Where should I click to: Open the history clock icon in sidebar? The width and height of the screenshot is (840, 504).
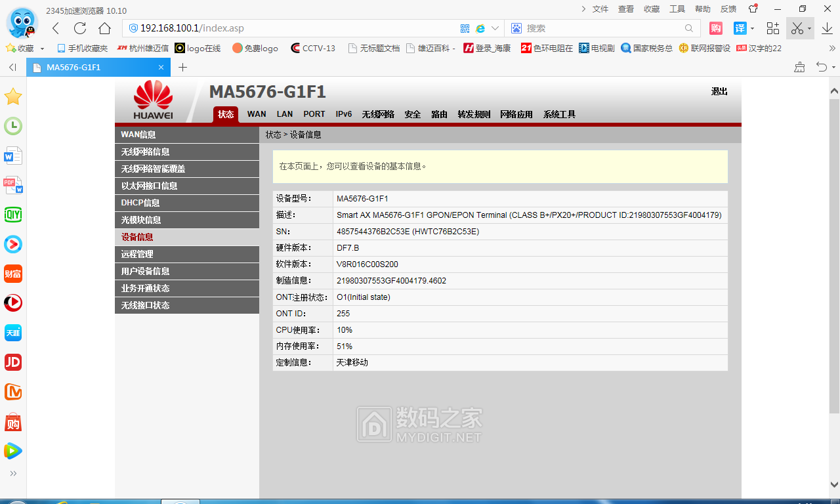pos(13,126)
